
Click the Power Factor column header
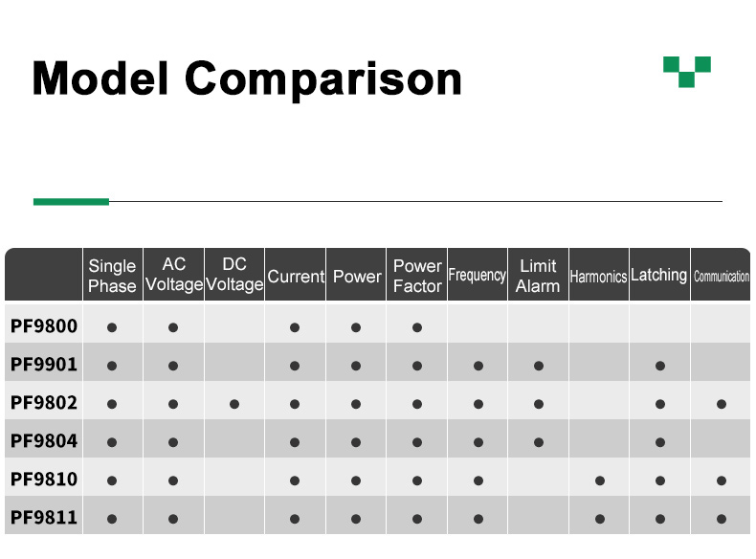tap(417, 276)
